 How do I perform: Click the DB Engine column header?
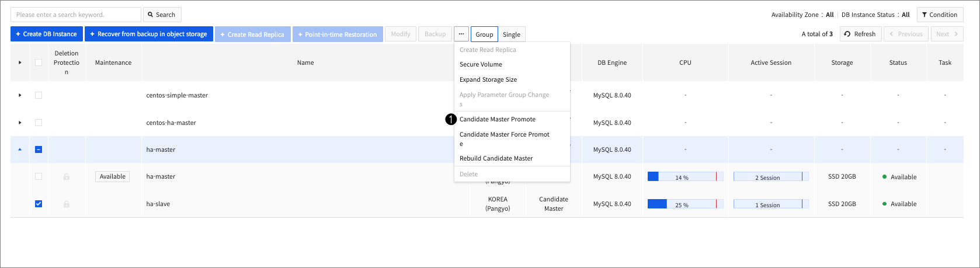[612, 62]
